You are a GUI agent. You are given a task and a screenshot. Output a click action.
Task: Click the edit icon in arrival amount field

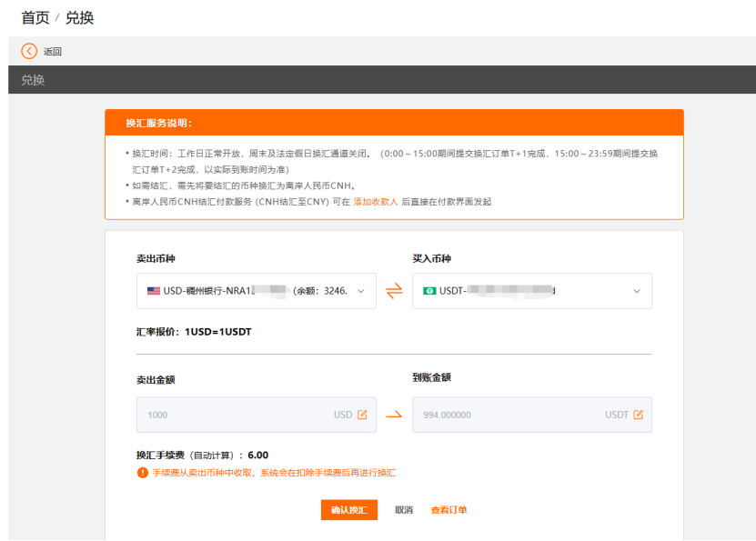point(638,415)
